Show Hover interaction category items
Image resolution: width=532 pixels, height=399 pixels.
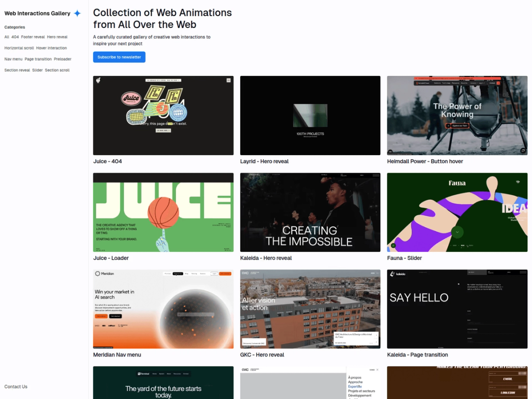pos(51,48)
